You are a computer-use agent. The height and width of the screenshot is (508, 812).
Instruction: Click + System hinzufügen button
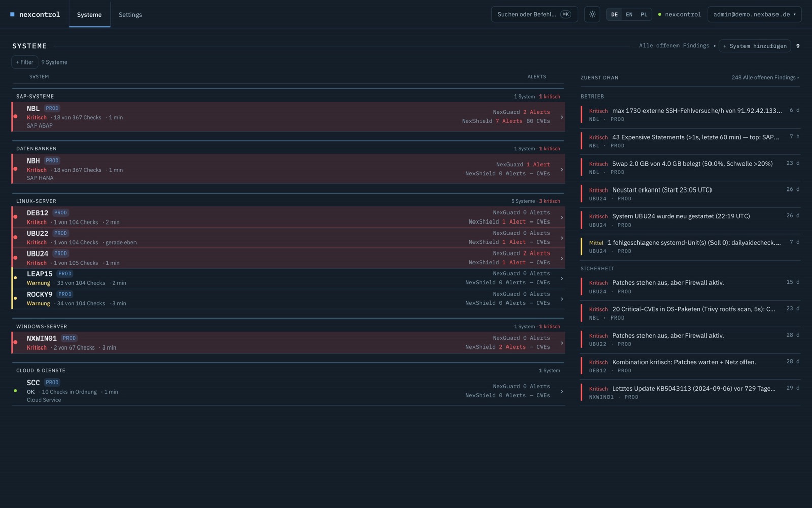coord(754,46)
